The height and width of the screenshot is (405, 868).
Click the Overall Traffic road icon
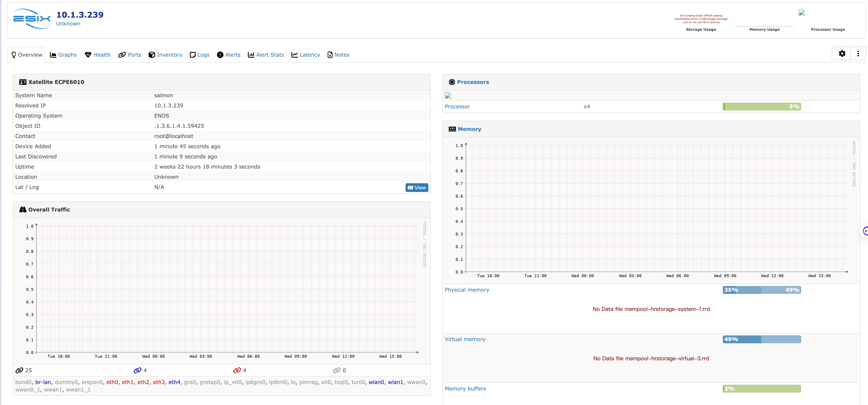[x=23, y=210]
